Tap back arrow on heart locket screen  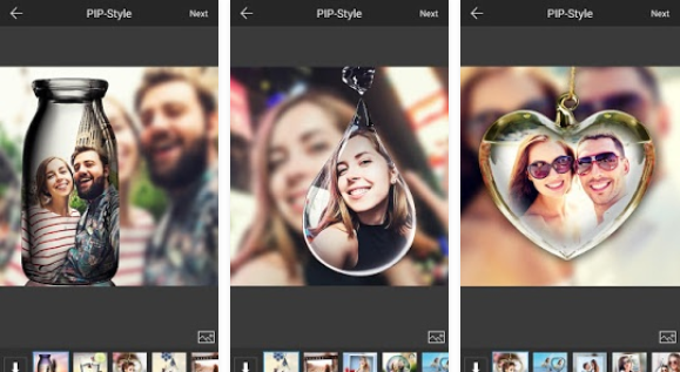477,13
